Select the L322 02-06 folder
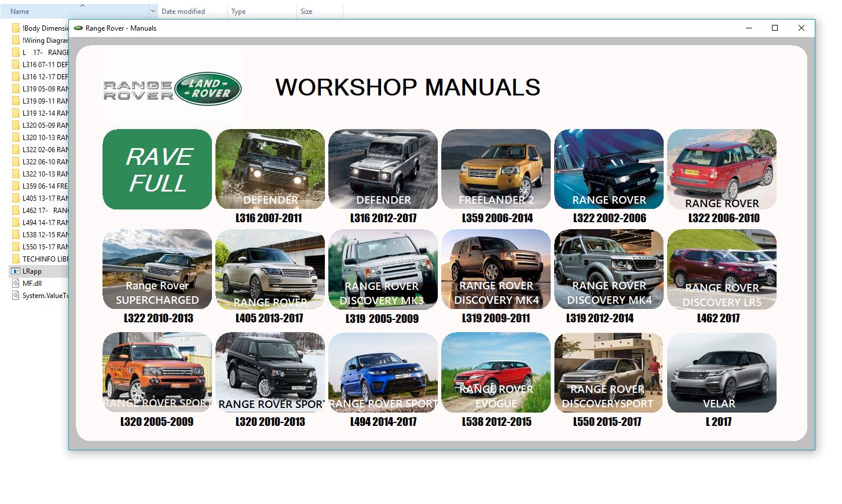 click(40, 149)
